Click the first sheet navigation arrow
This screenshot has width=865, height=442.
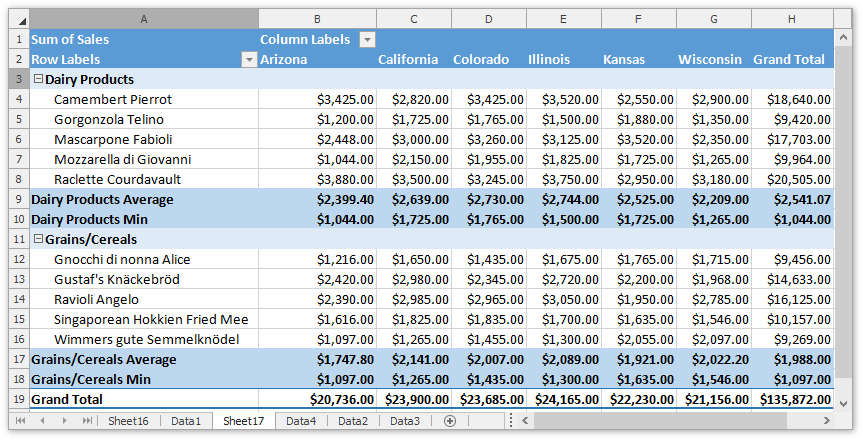click(x=21, y=421)
